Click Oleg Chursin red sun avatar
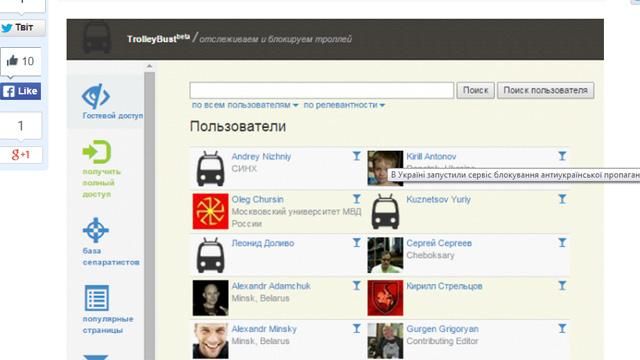Viewport: 640px width, 360px height. 210,211
